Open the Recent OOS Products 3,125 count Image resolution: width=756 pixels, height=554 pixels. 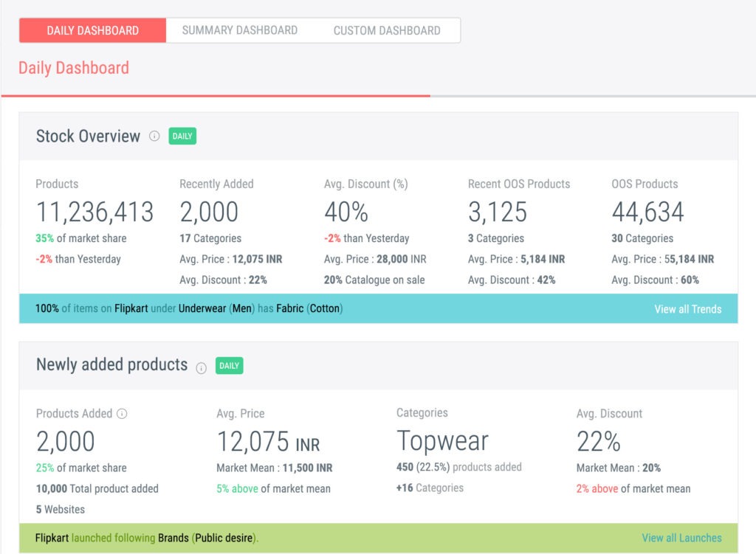pyautogui.click(x=497, y=212)
